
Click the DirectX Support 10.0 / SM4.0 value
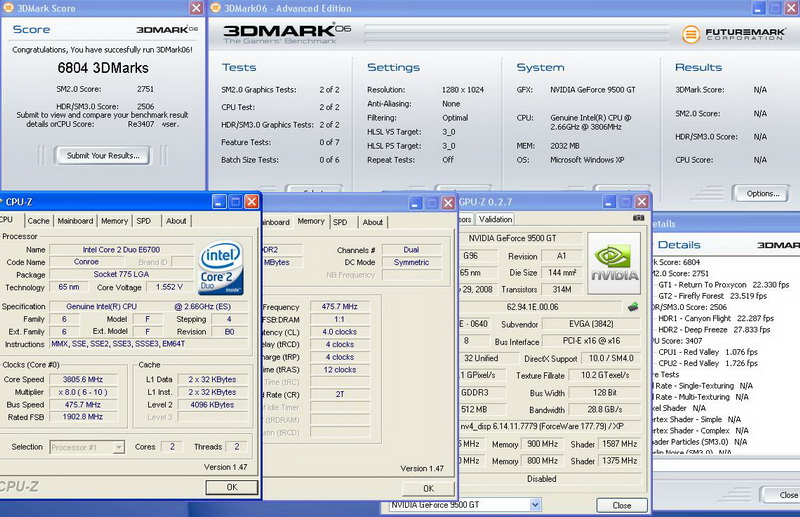point(611,358)
